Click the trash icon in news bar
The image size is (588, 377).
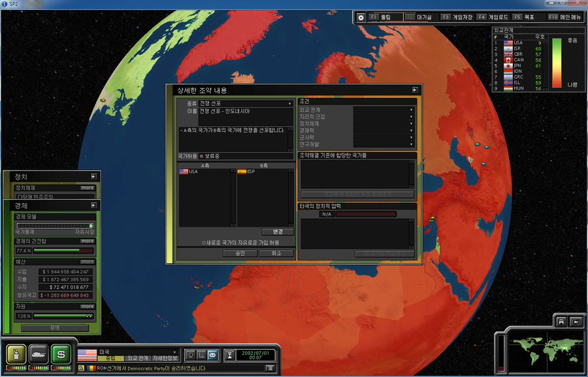270,369
